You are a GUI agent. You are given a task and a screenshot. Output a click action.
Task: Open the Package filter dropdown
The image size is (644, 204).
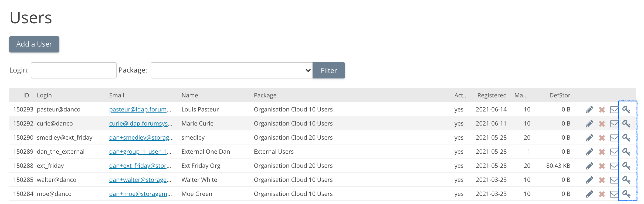231,70
